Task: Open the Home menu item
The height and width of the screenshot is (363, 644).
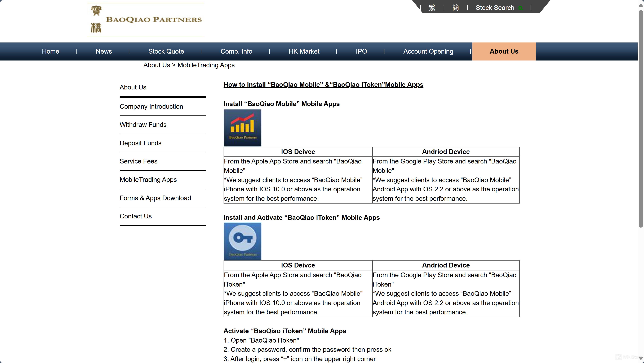Action: (51, 51)
